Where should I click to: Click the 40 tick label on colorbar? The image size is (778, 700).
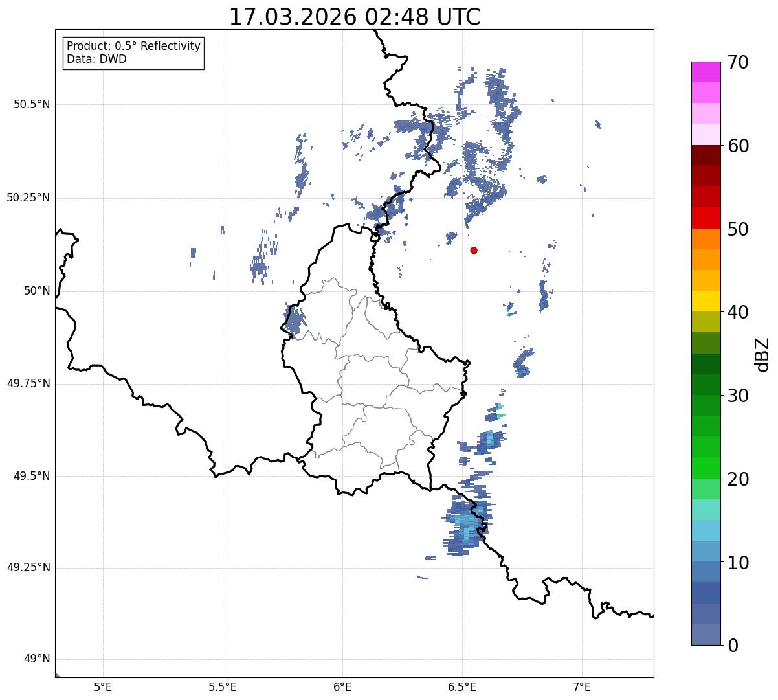pyautogui.click(x=738, y=312)
